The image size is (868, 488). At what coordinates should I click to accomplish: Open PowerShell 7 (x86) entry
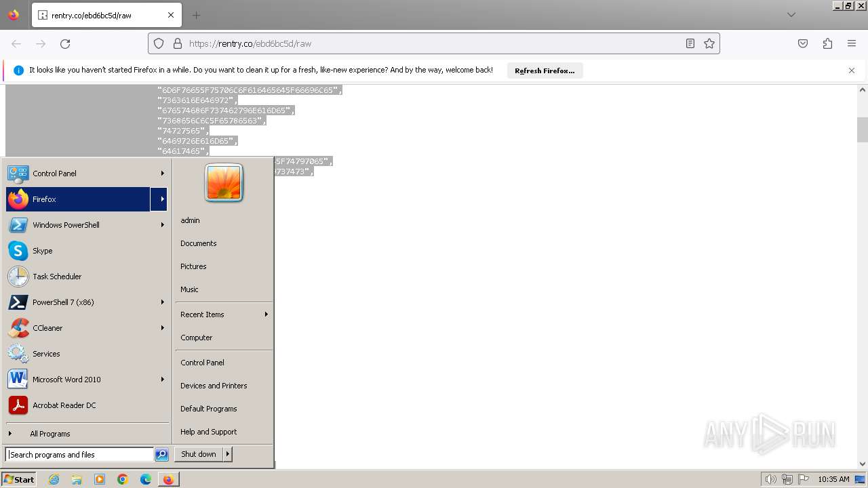(x=86, y=302)
